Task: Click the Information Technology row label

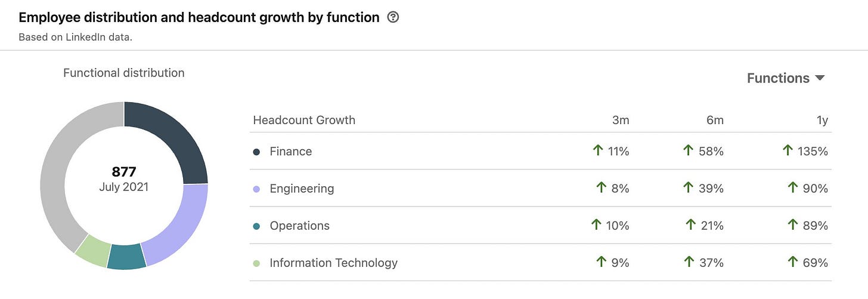Action: pos(333,263)
